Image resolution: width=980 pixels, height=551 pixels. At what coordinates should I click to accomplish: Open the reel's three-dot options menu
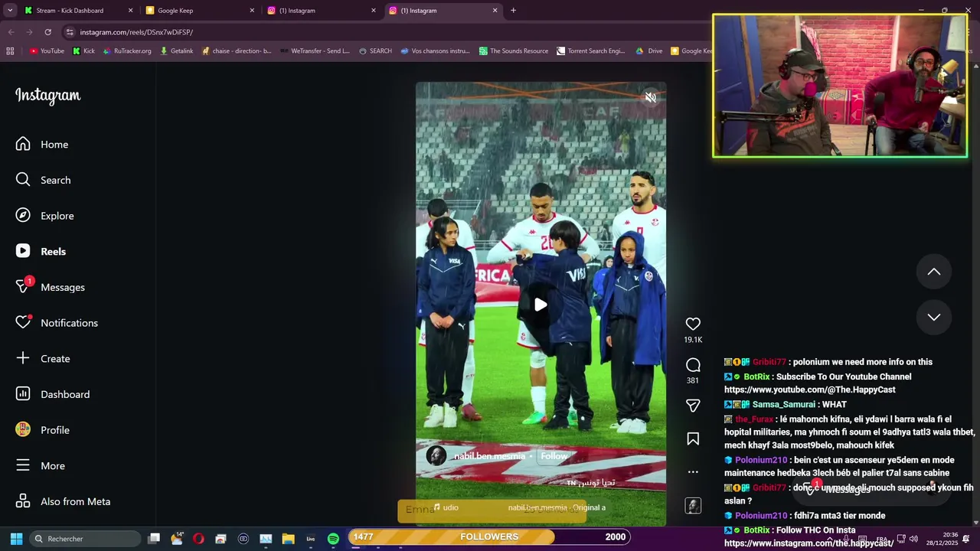pos(693,471)
